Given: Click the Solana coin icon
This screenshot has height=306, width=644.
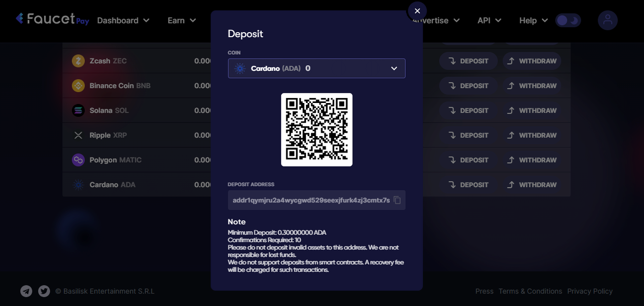Looking at the screenshot, I should (x=78, y=111).
